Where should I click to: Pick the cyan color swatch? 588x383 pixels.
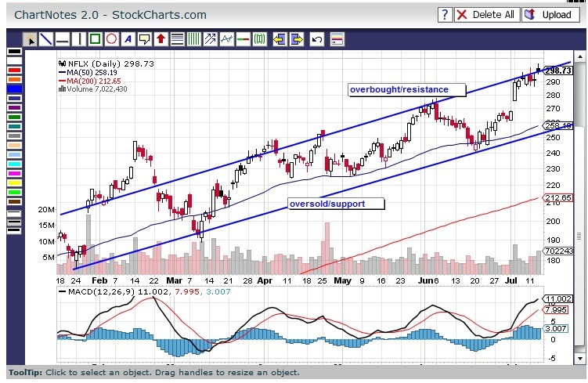point(15,164)
